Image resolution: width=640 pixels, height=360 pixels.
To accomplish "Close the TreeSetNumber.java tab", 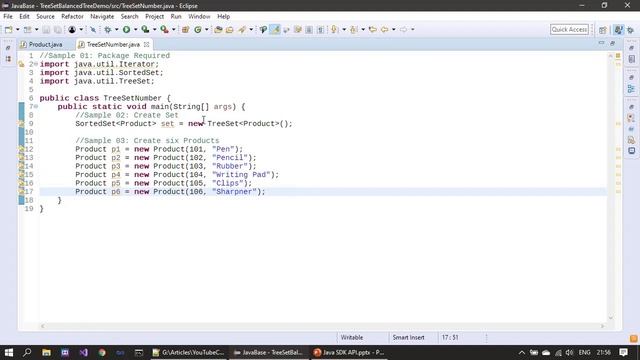I will [x=147, y=44].
